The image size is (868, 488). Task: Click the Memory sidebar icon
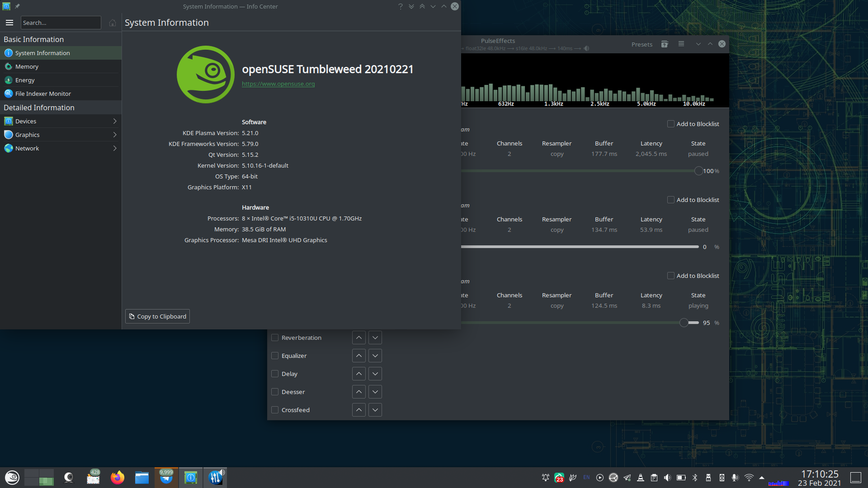pyautogui.click(x=9, y=66)
